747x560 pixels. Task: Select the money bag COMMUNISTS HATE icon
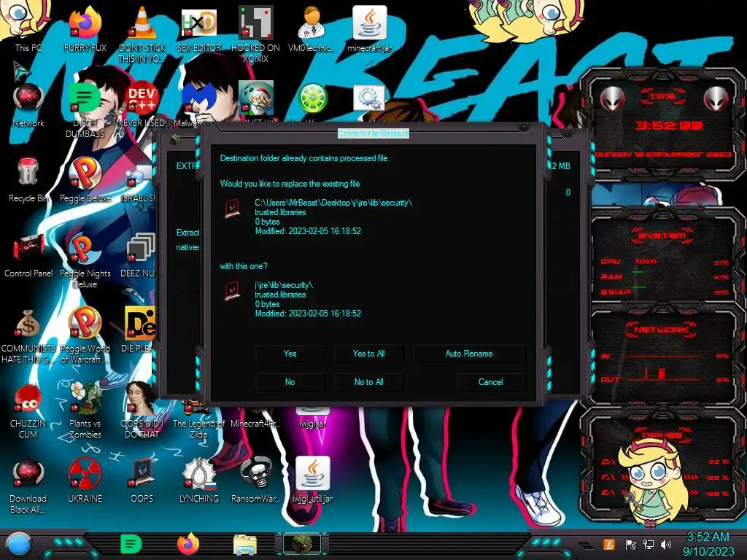point(28,335)
